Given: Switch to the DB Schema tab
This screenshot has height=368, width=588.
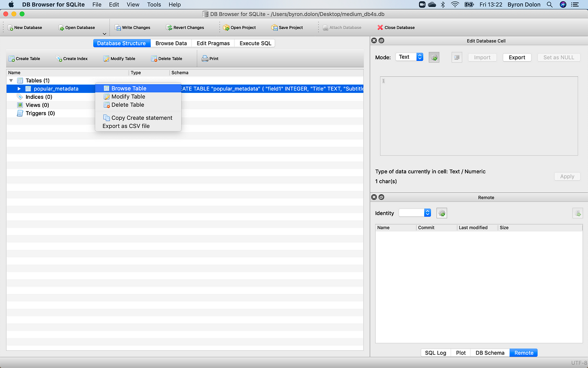Looking at the screenshot, I should pyautogui.click(x=490, y=353).
